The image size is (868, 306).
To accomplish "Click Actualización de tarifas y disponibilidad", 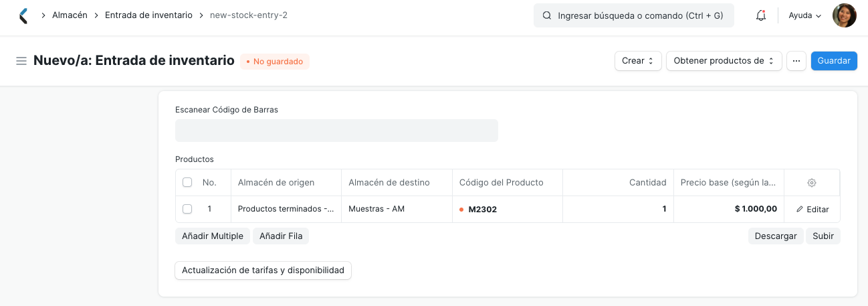I will click(263, 271).
